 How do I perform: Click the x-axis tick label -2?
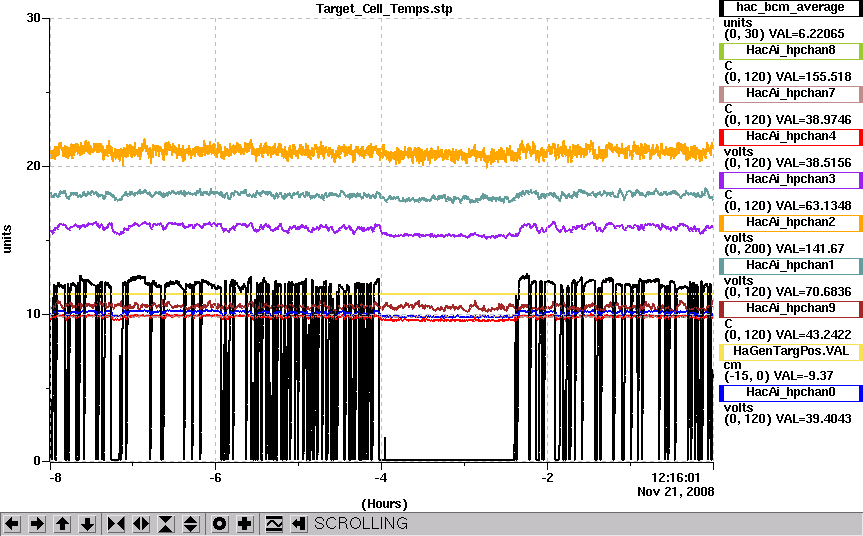(x=547, y=477)
